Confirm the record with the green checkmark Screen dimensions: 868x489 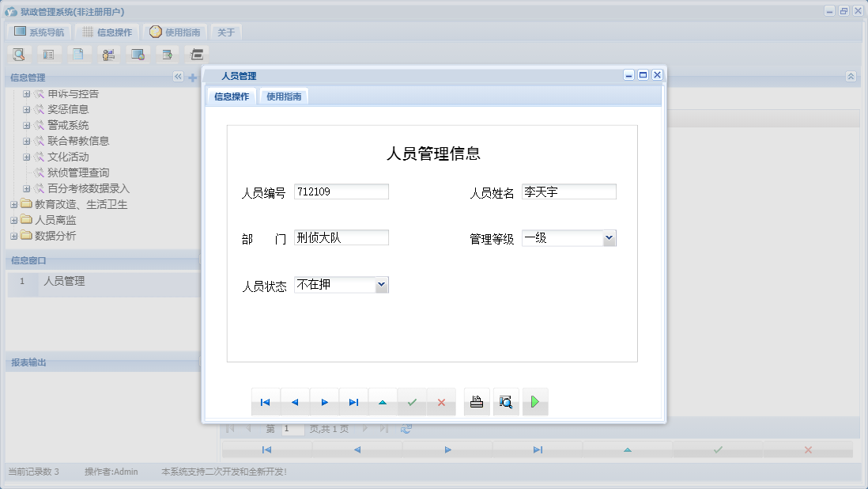412,402
